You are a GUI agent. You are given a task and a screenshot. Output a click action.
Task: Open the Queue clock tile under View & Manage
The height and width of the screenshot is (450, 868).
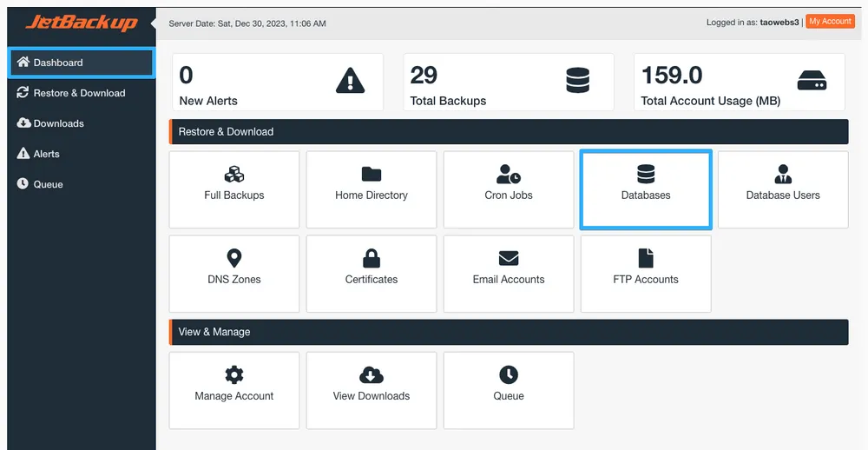pos(509,390)
